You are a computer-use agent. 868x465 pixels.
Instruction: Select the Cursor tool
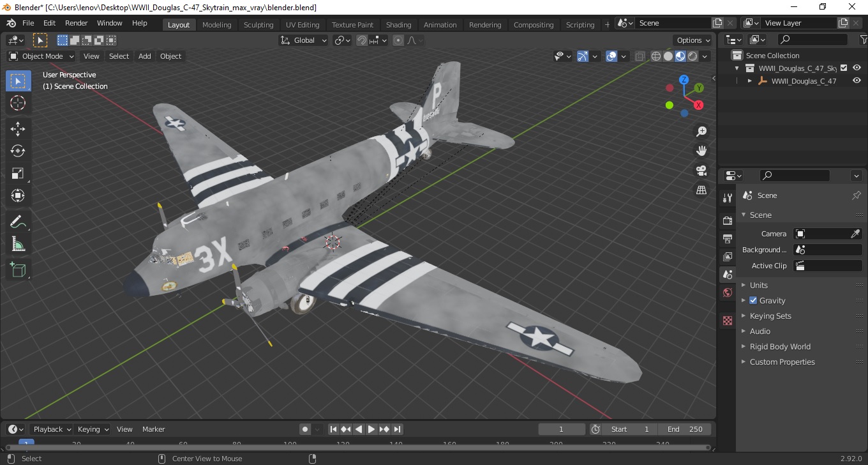[18, 103]
